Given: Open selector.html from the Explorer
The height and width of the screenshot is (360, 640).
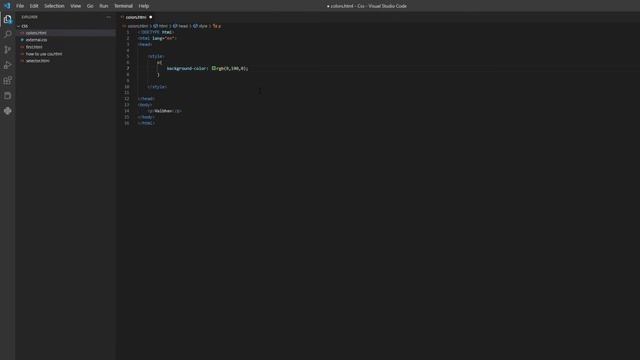Looking at the screenshot, I should click(38, 60).
